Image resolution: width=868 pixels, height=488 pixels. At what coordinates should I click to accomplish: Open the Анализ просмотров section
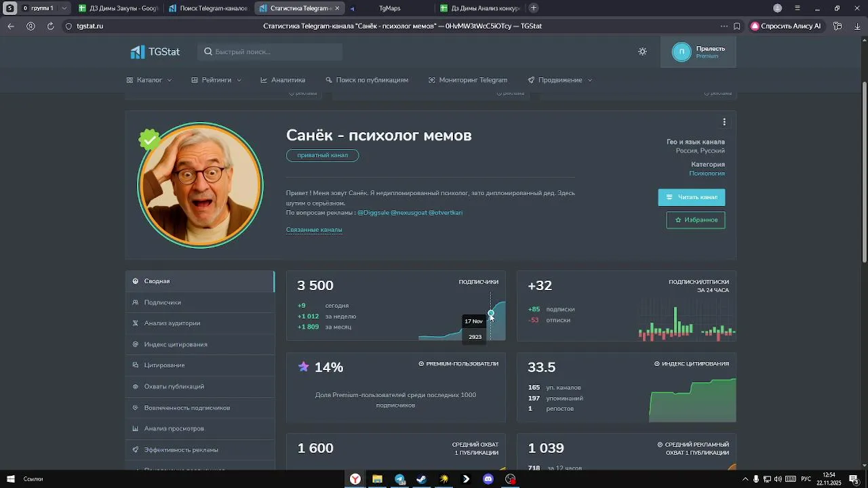click(200, 428)
